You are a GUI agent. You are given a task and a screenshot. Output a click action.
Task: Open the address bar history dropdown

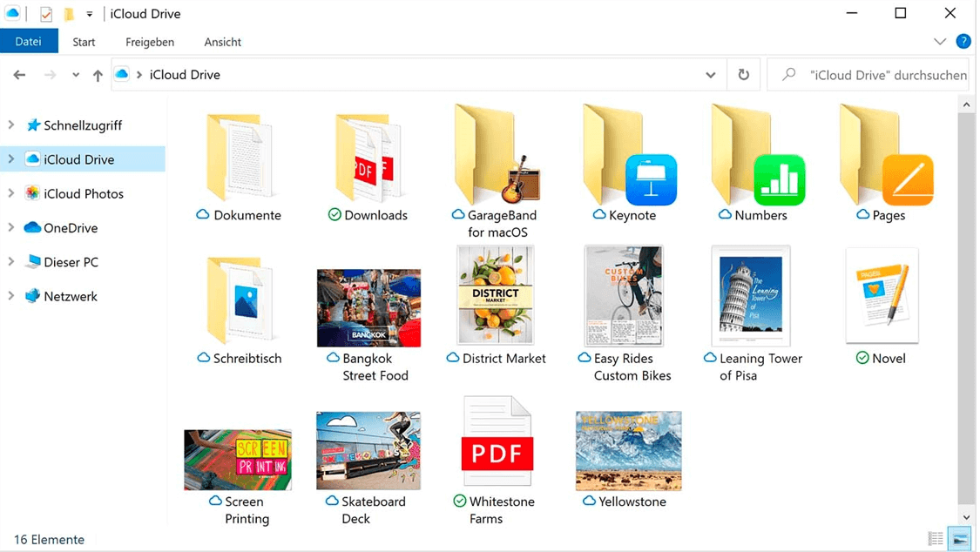pos(711,75)
